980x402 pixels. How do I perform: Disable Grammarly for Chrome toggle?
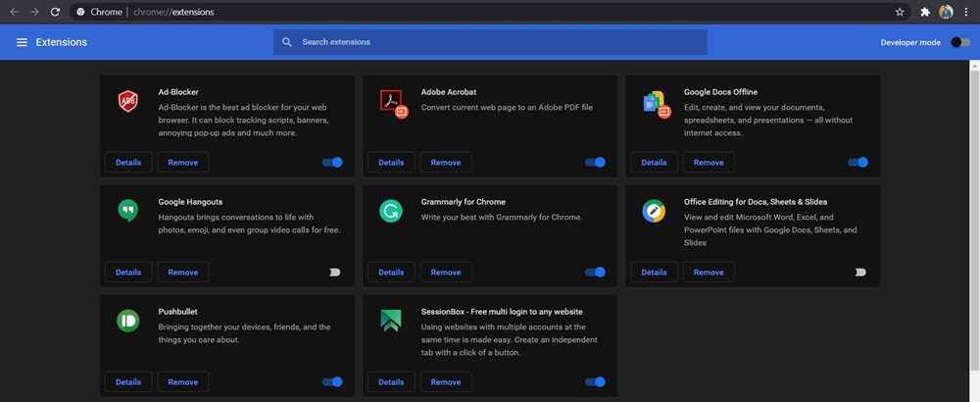(595, 272)
